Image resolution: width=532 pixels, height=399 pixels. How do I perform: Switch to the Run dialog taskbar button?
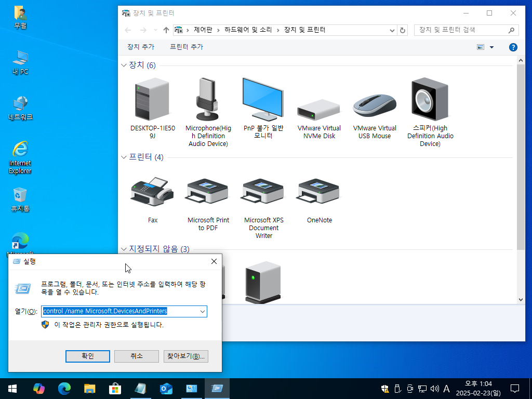pos(217,389)
